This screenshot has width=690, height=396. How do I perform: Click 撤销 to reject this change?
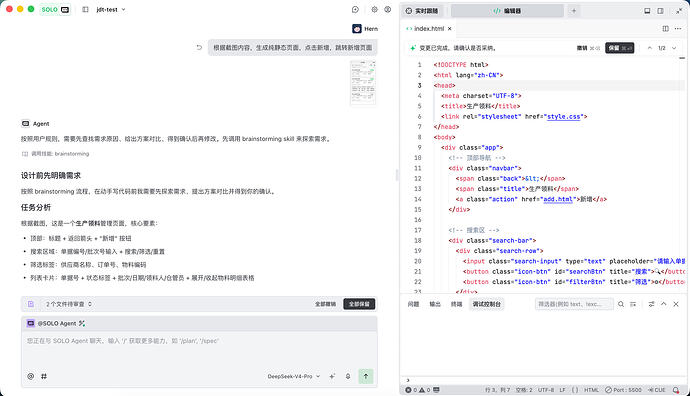pos(588,48)
